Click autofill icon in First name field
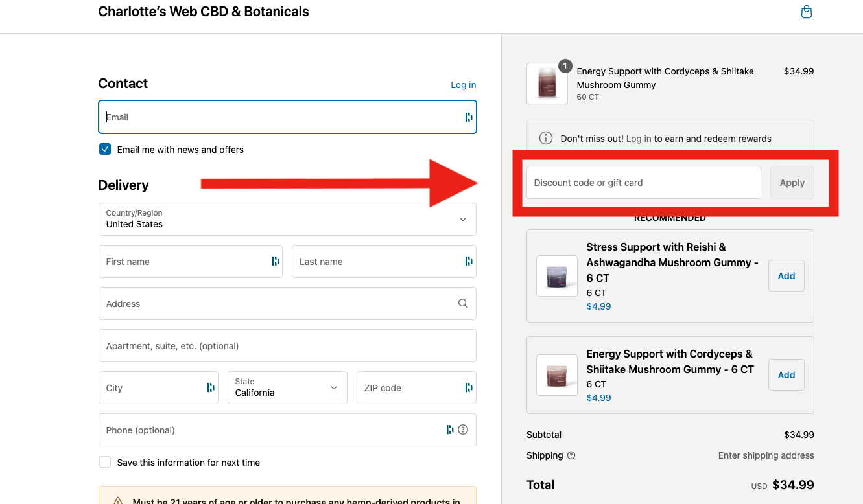 (275, 261)
